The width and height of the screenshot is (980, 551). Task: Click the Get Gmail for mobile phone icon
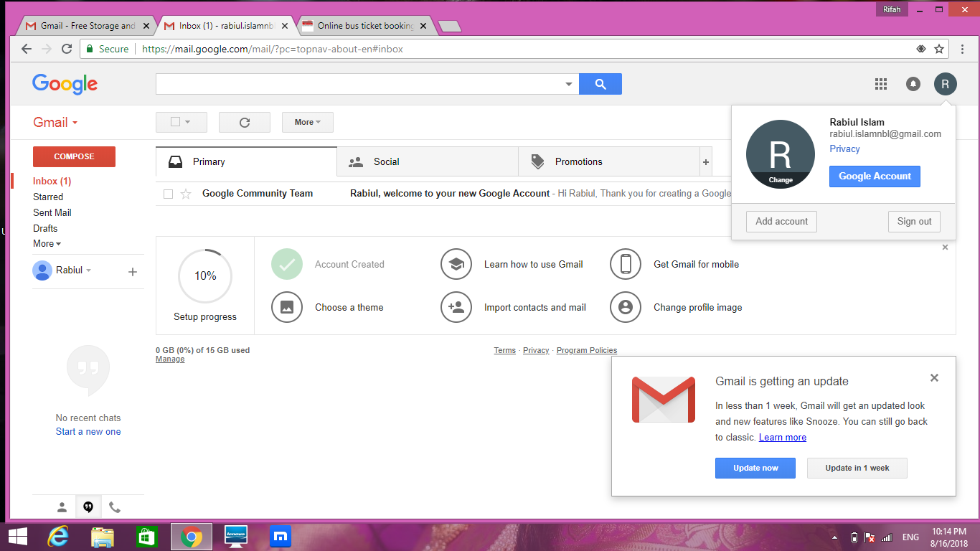[x=626, y=264]
